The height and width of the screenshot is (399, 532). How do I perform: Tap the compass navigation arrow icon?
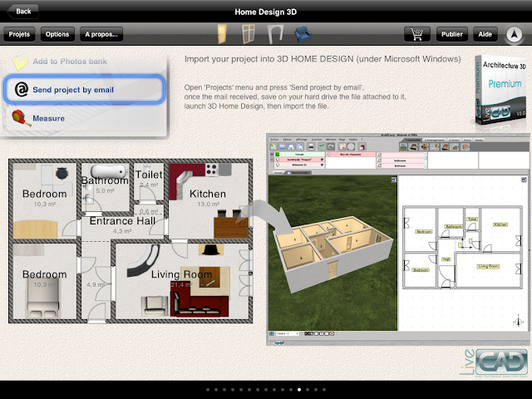pos(514,34)
